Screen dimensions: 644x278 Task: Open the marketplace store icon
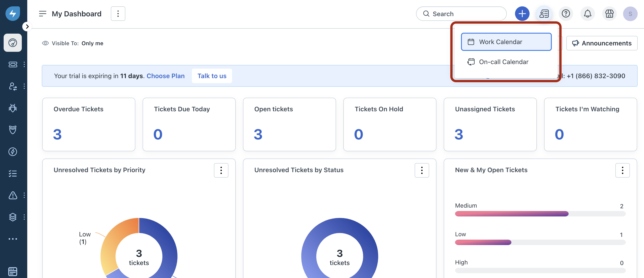[609, 14]
